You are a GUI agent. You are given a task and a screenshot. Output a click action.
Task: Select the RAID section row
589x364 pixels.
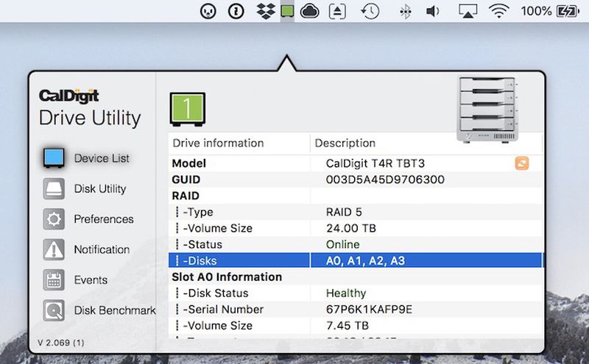coord(356,196)
